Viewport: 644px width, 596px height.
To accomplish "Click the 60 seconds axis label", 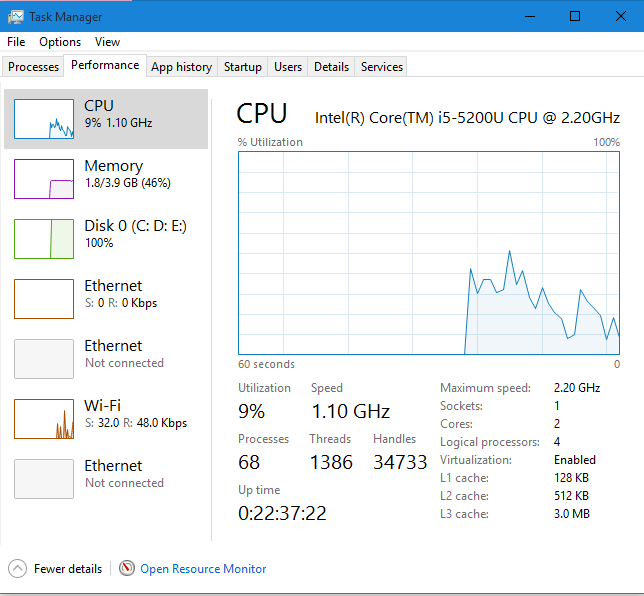I will 266,364.
